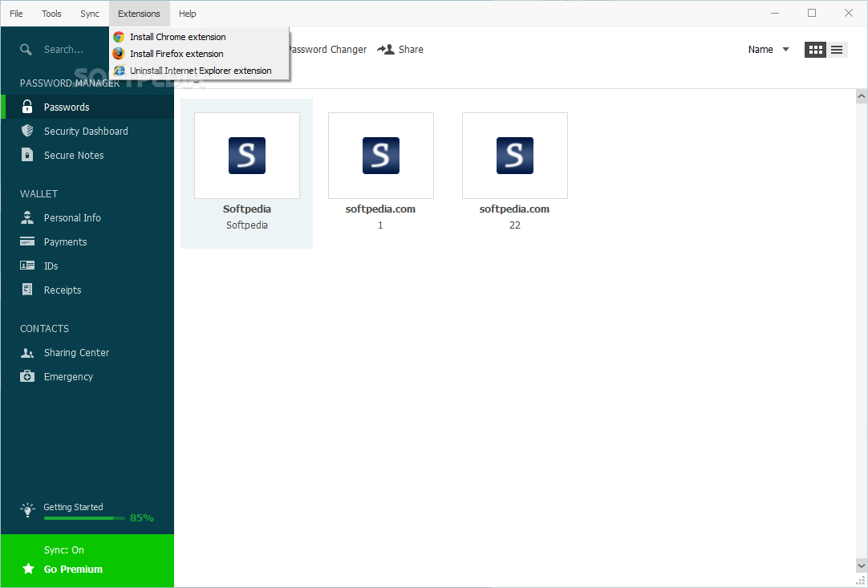Switch to grid view

[x=815, y=50]
